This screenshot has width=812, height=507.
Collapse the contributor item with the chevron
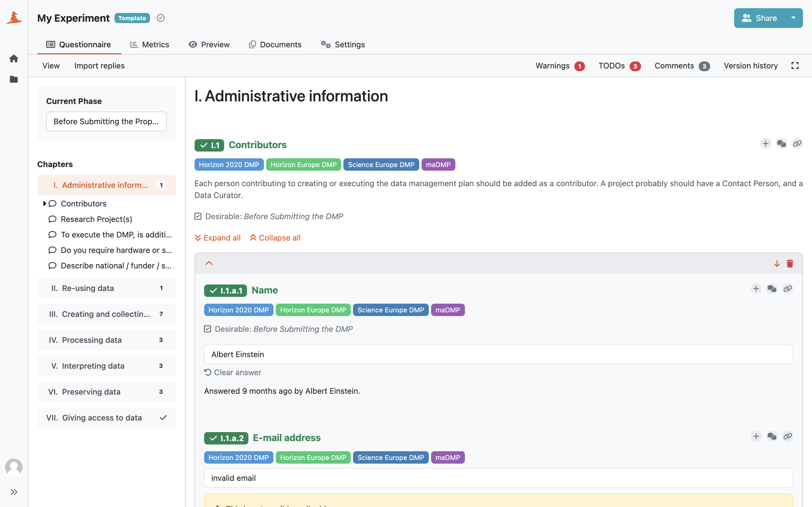tap(209, 263)
